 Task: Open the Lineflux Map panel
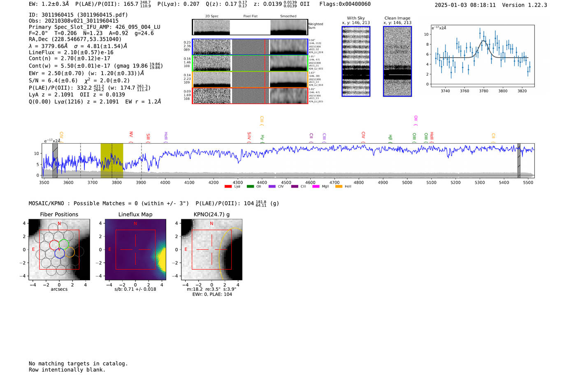[135, 250]
